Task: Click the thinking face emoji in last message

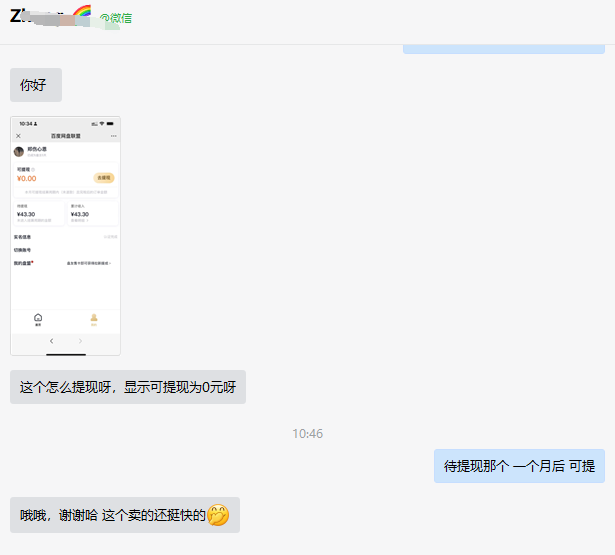Action: (218, 516)
